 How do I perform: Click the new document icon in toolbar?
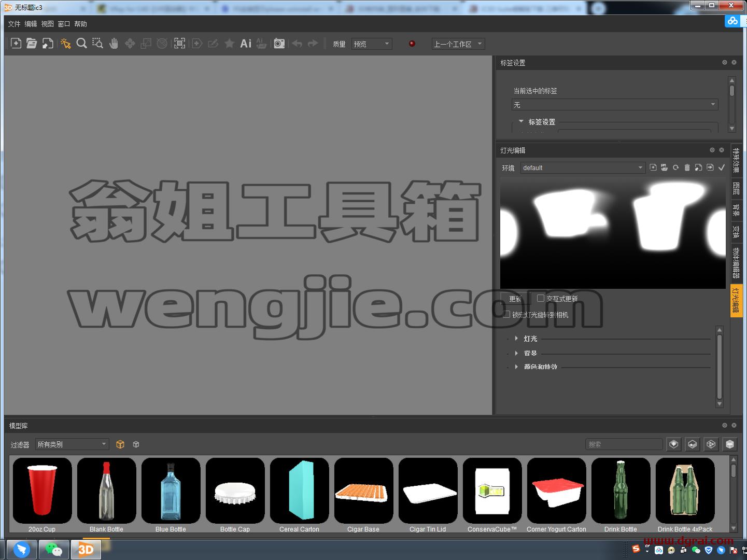tap(16, 44)
